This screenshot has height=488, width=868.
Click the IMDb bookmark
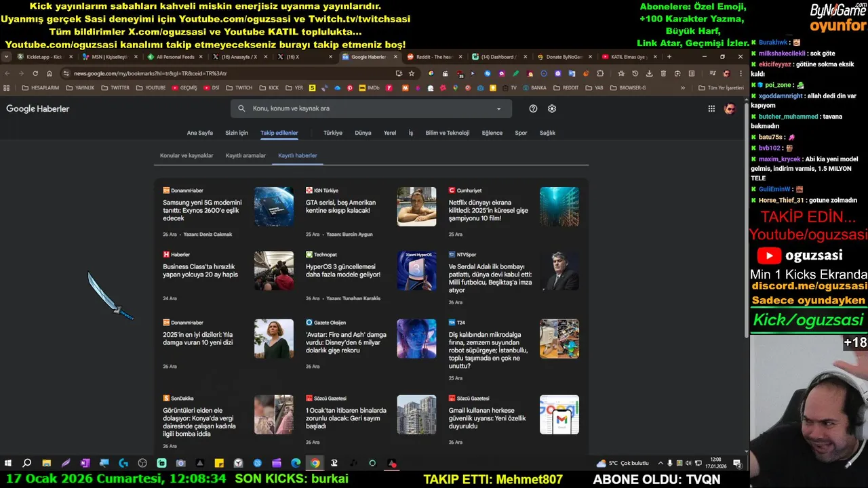click(x=369, y=87)
